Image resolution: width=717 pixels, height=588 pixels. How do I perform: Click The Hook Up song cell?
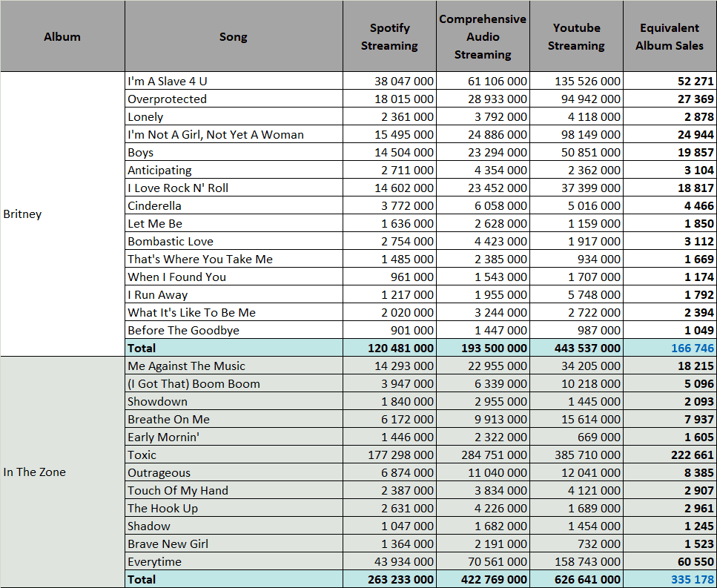tap(234, 509)
